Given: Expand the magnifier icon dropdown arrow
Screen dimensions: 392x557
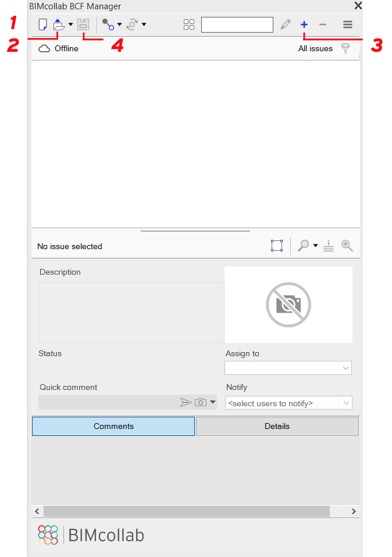Looking at the screenshot, I should coord(315,246).
